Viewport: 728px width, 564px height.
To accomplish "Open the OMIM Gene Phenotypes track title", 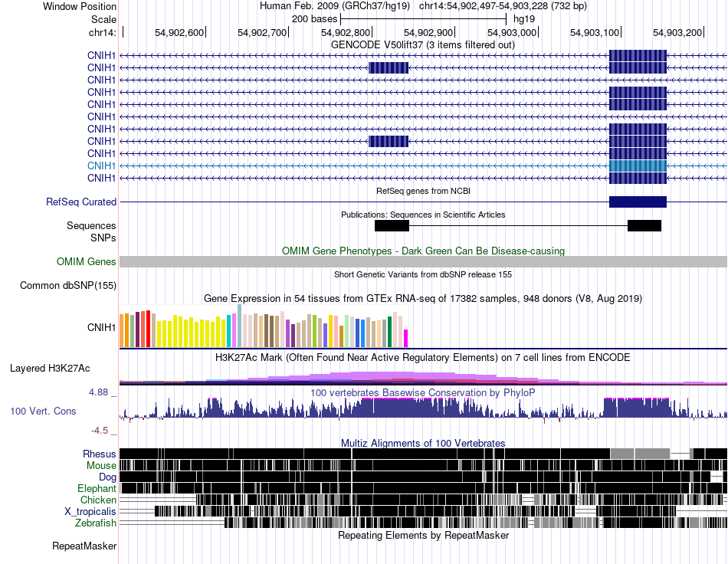I will coord(423,251).
